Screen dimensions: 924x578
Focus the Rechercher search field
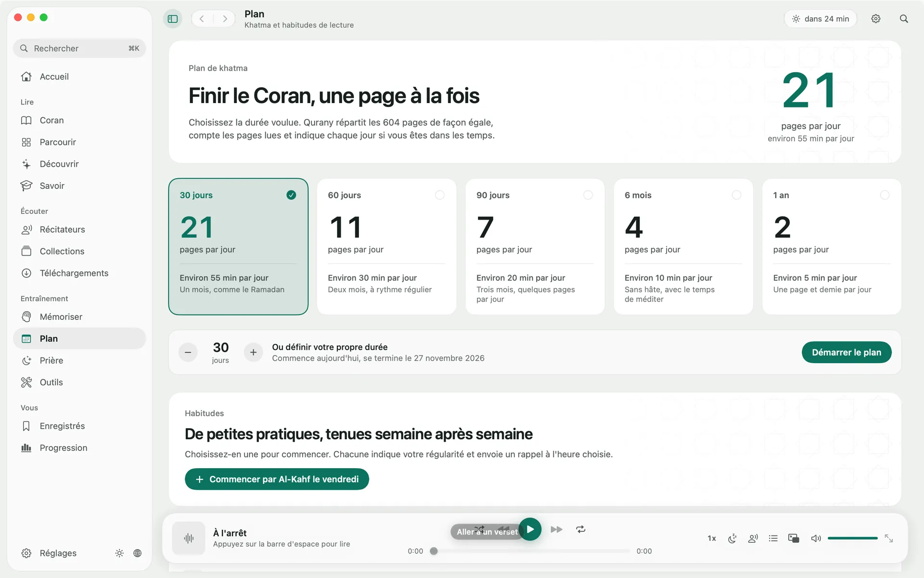(x=79, y=48)
